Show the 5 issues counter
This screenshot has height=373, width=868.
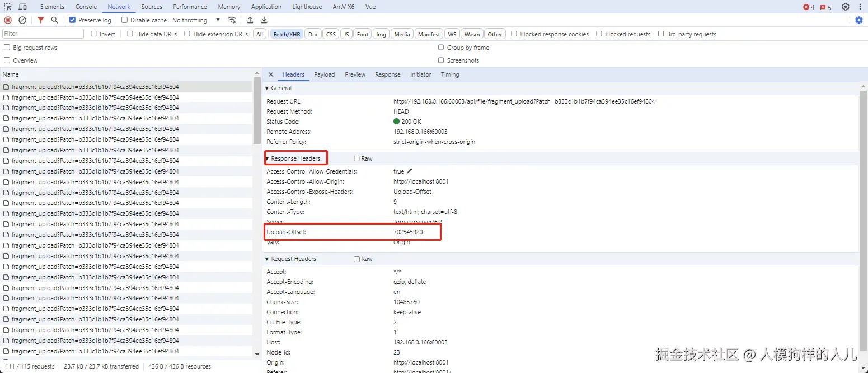coord(825,7)
